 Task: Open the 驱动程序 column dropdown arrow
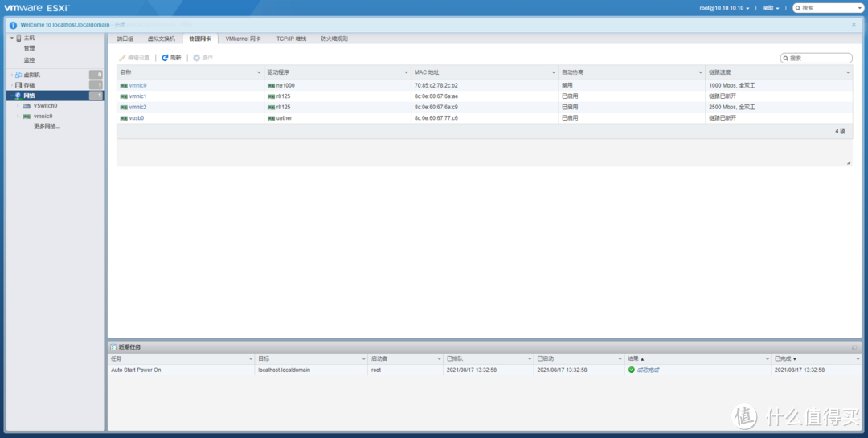tap(407, 72)
